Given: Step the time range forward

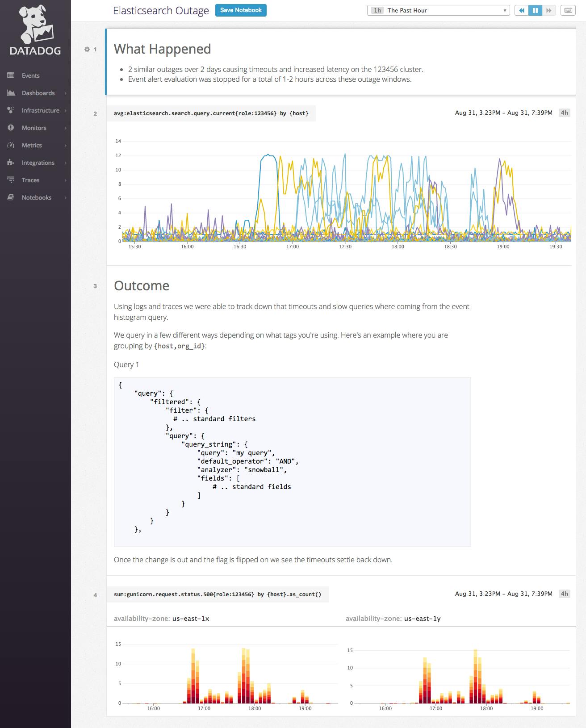Looking at the screenshot, I should pos(548,10).
